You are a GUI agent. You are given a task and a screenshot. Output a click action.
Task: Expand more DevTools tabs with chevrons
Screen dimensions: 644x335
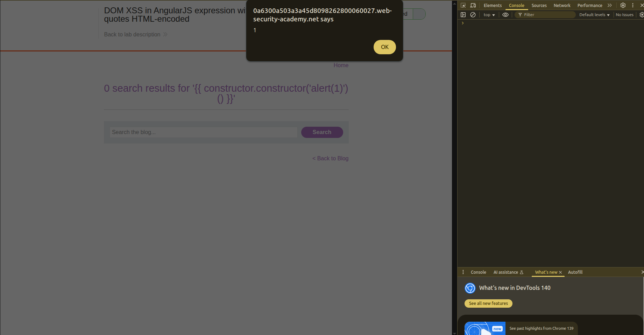point(610,5)
